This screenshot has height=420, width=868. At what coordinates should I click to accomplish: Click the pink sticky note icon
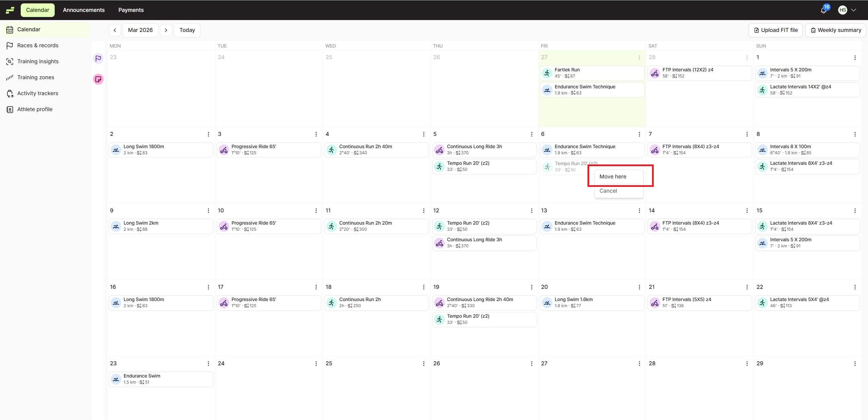(x=98, y=79)
